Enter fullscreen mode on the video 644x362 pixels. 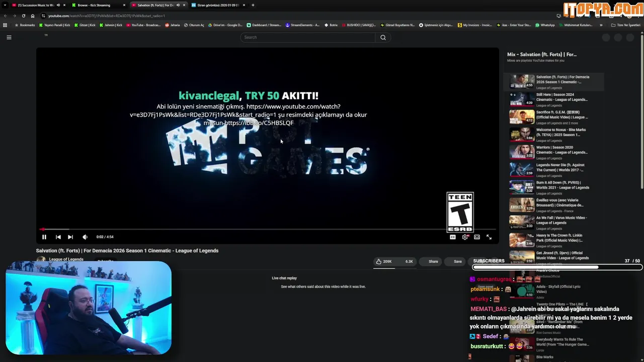coord(489,237)
